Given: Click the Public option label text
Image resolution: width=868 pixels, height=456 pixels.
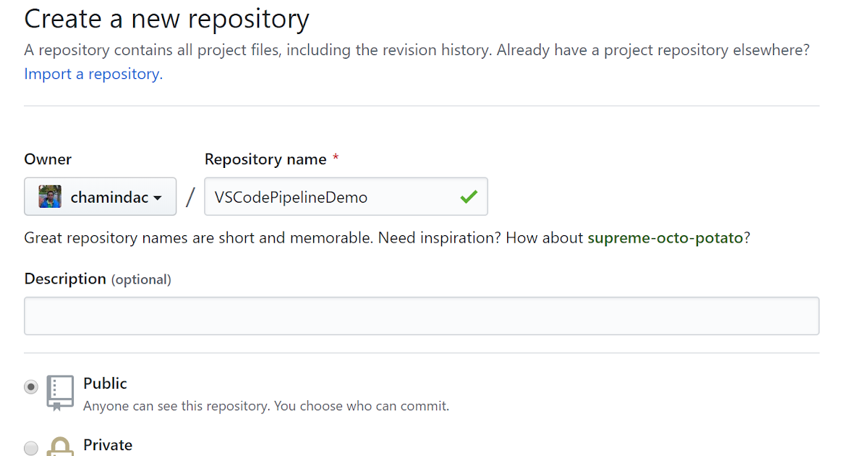Looking at the screenshot, I should click(105, 383).
